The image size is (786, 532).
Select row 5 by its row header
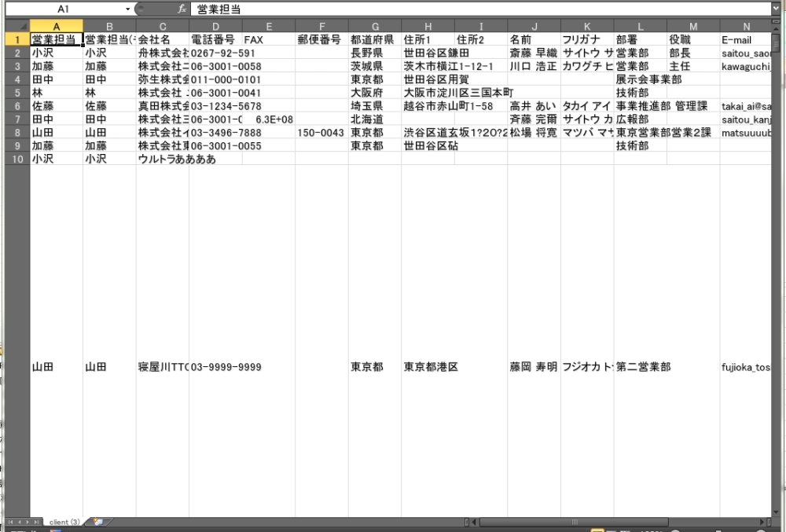15,92
